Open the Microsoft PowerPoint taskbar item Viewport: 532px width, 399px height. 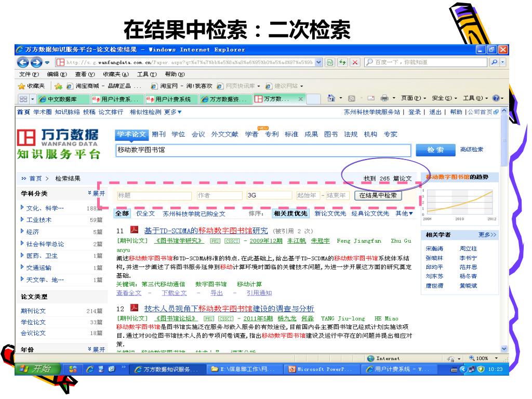[321, 369]
